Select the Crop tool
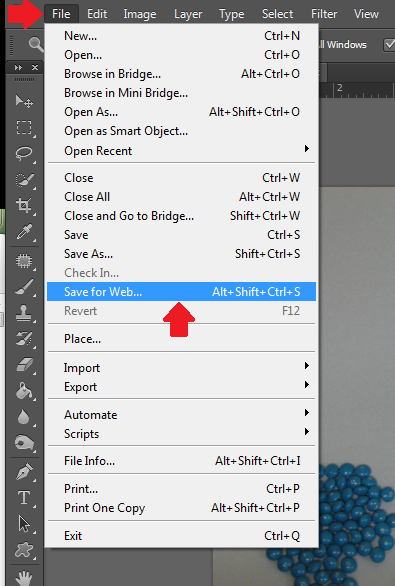395x586 pixels. point(24,205)
